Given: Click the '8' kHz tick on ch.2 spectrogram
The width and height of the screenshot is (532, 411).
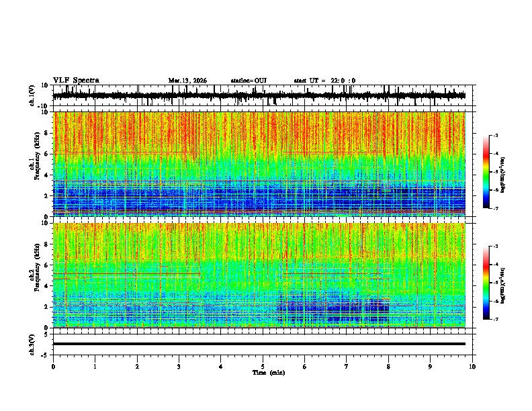Looking at the screenshot, I should [x=46, y=244].
